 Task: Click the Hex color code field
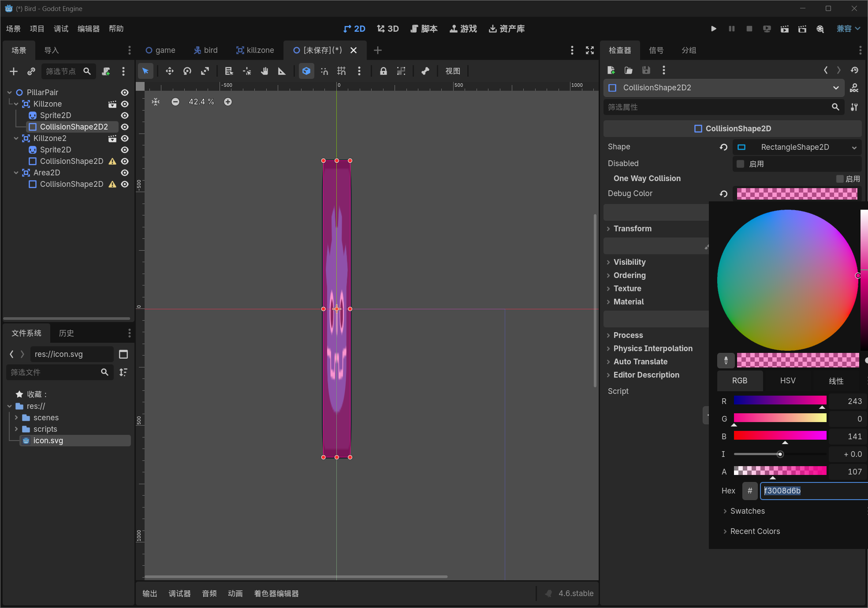pyautogui.click(x=814, y=491)
